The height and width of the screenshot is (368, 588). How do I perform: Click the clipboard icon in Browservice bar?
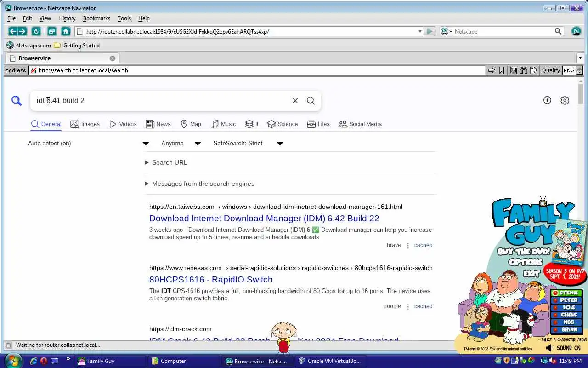click(534, 70)
